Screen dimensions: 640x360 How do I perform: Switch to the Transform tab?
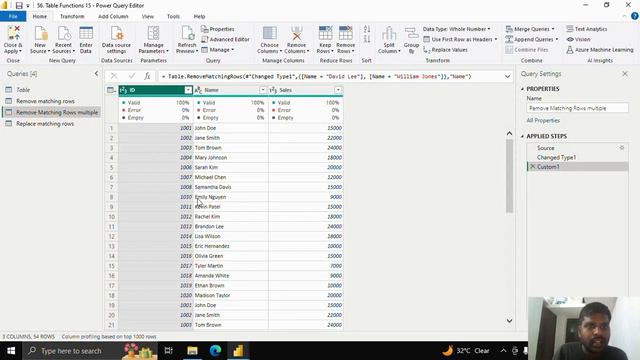click(x=72, y=16)
